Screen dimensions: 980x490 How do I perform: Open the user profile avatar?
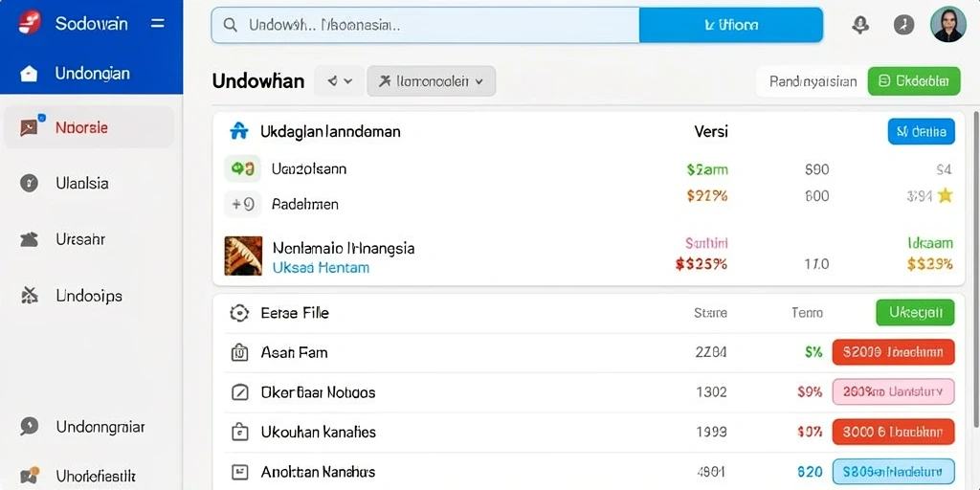click(x=948, y=25)
